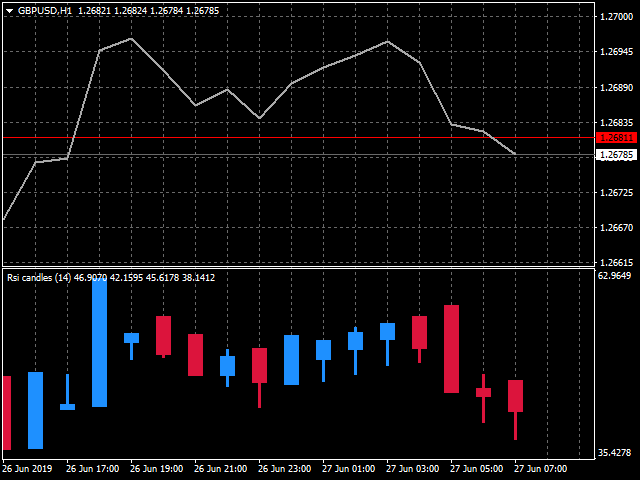The image size is (640, 480).
Task: Select the 27 Jun 07:00 time label
Action: pyautogui.click(x=540, y=468)
